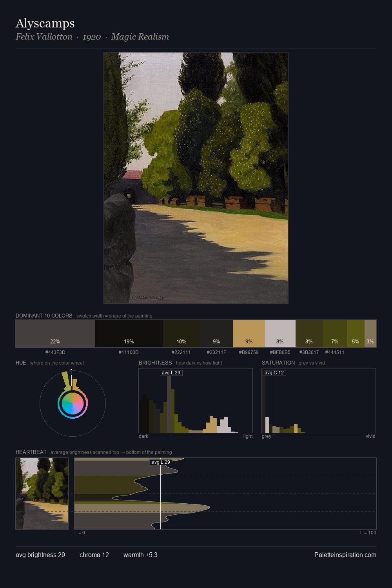Select the 3% khaki swatch
This screenshot has width=392, height=588.
click(370, 334)
